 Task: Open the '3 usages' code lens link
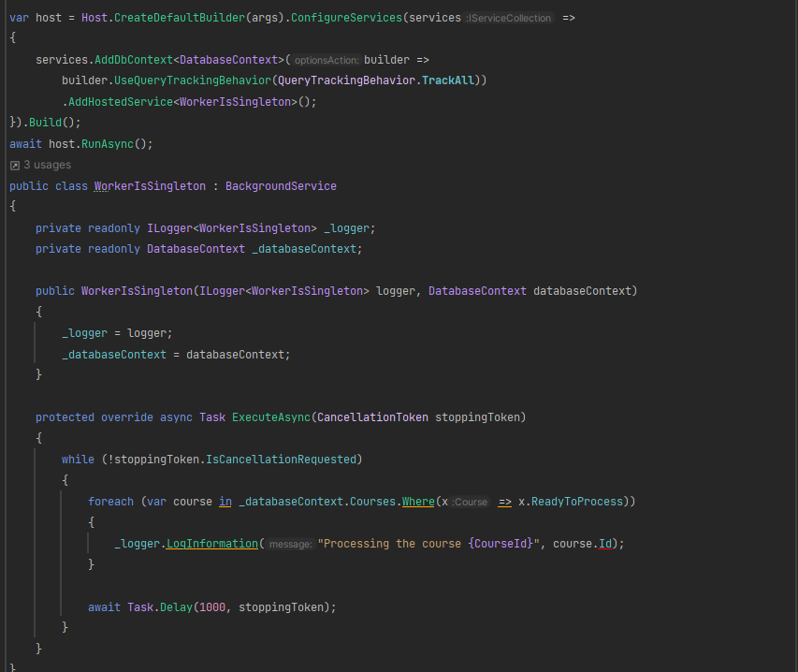48,165
